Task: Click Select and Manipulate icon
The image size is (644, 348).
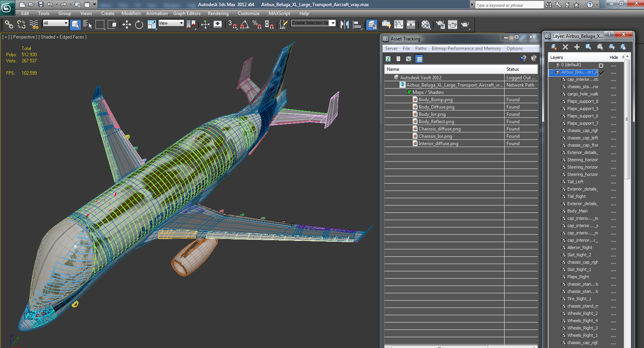Action: pos(205,24)
